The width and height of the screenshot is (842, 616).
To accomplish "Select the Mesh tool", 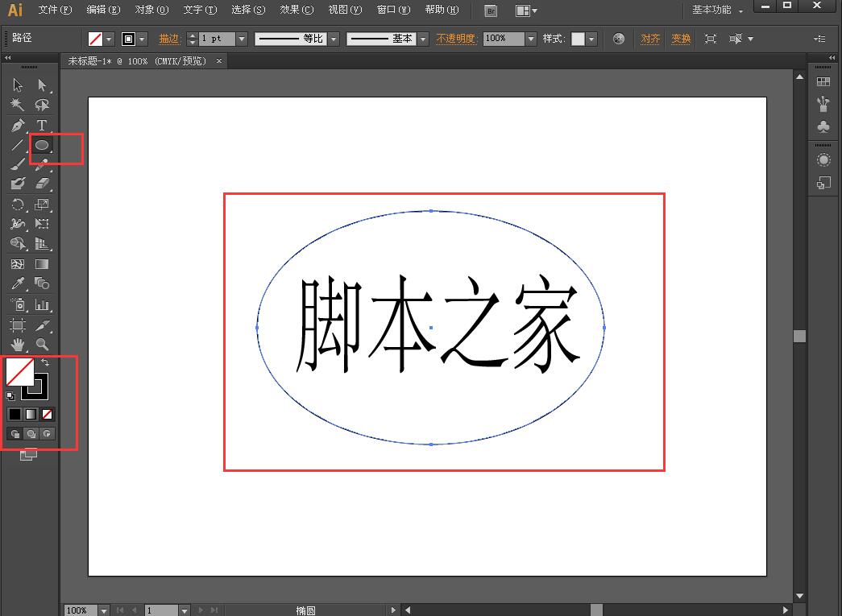I will 18,264.
